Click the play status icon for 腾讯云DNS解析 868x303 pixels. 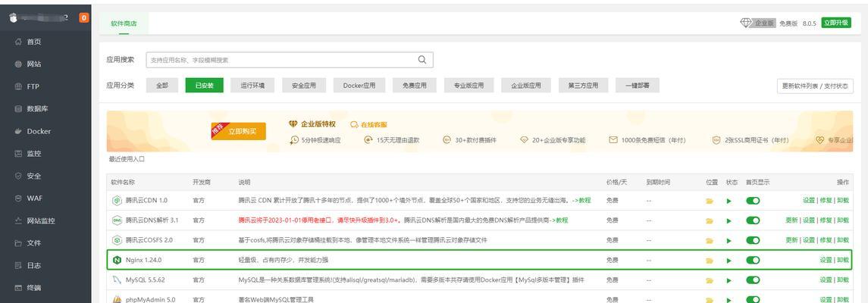coord(729,220)
